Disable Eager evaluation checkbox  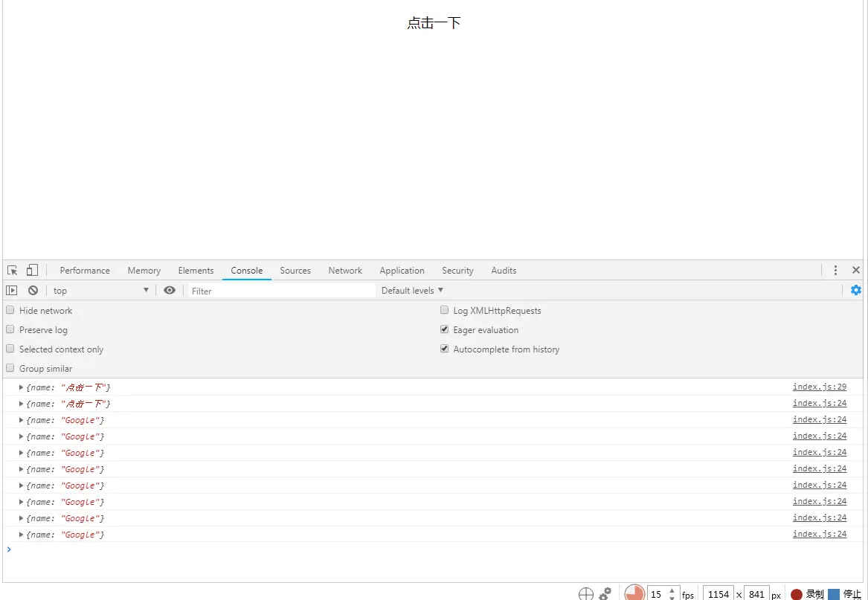(444, 329)
